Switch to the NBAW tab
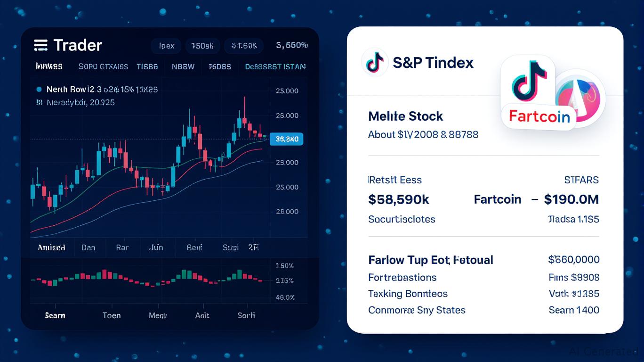 (183, 66)
